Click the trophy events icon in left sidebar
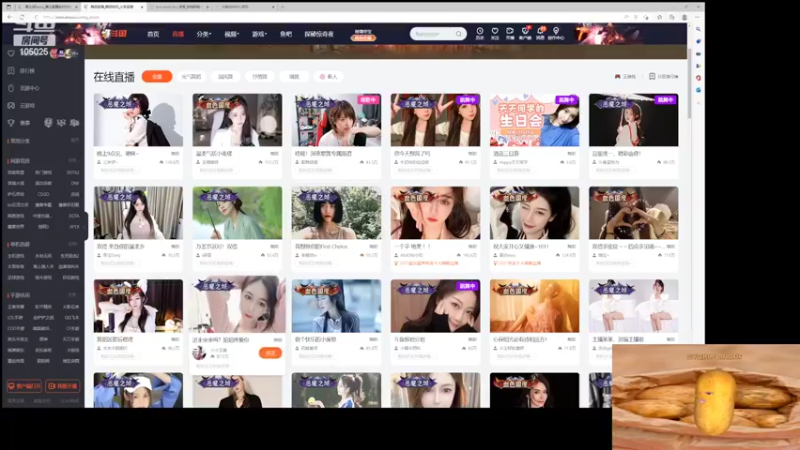The image size is (800, 450). (11, 123)
